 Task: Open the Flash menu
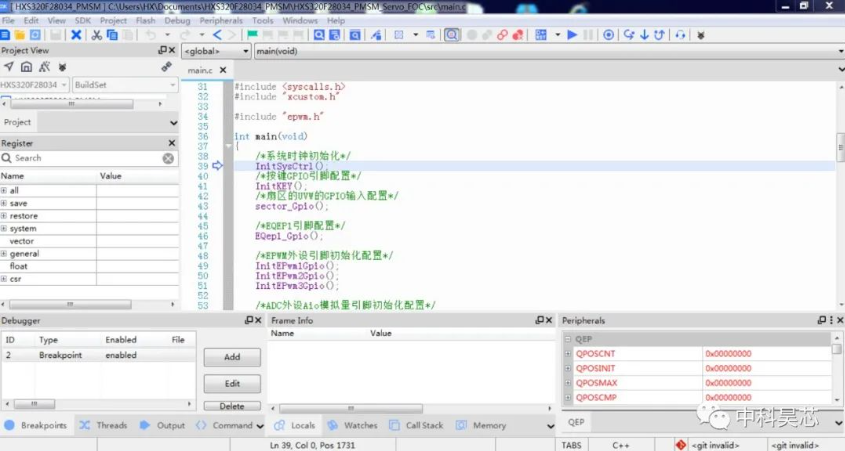pyautogui.click(x=146, y=20)
